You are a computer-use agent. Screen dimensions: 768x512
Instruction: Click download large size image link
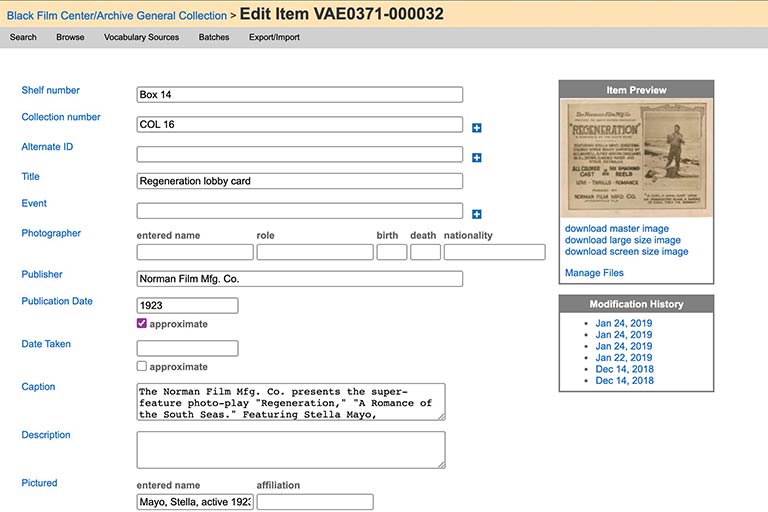point(622,240)
